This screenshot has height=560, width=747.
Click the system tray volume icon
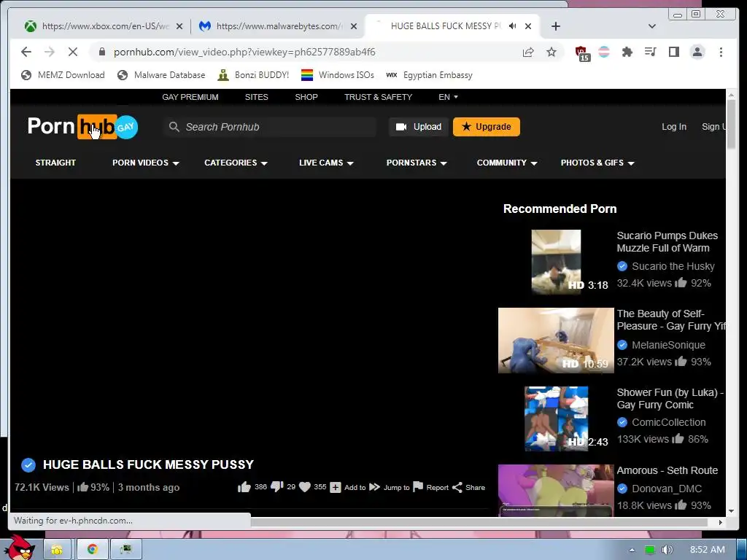[667, 550]
